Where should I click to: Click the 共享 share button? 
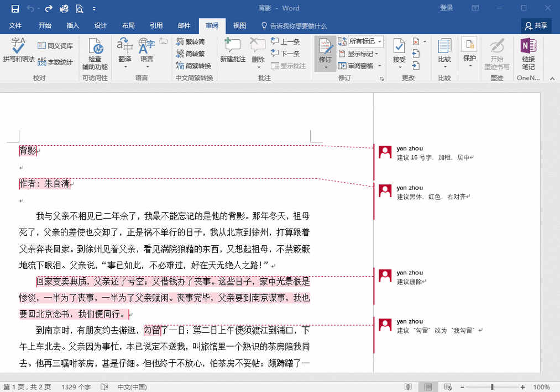click(x=536, y=25)
